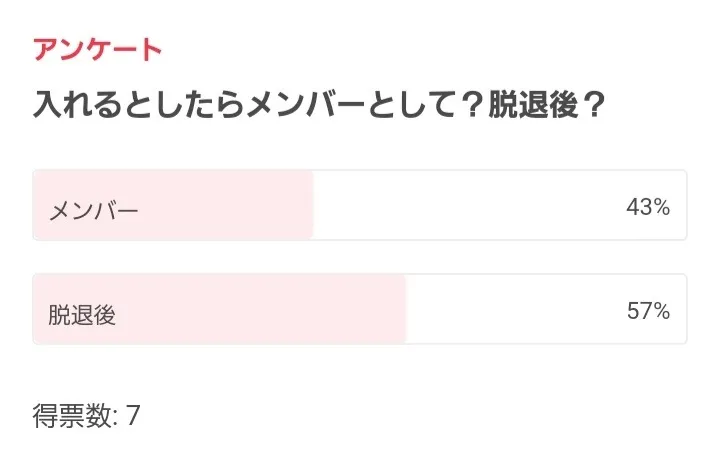This screenshot has width=720, height=456.
Task: Click the メンバー option label text
Action: (94, 210)
